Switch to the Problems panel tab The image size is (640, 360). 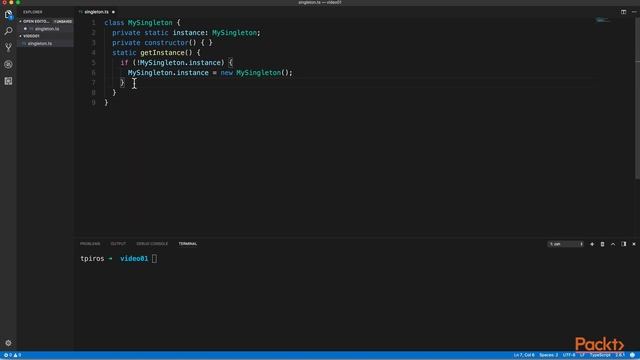[x=90, y=244]
